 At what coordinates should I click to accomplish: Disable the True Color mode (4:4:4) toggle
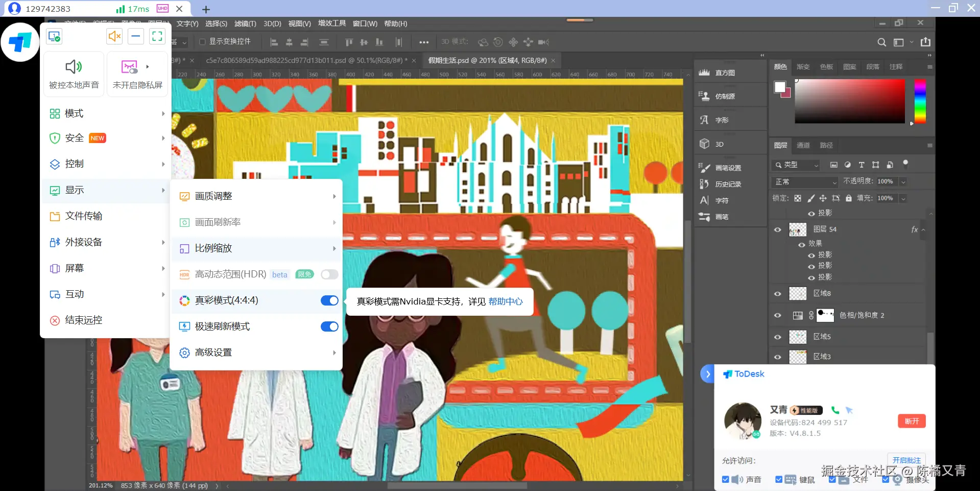click(329, 300)
